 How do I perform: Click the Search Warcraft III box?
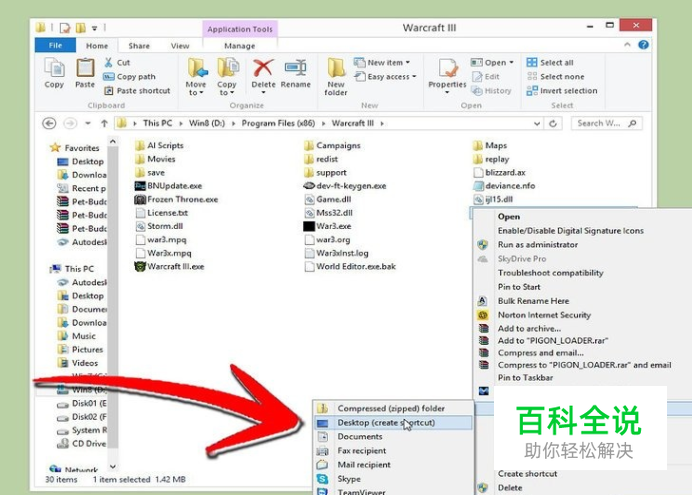click(606, 124)
